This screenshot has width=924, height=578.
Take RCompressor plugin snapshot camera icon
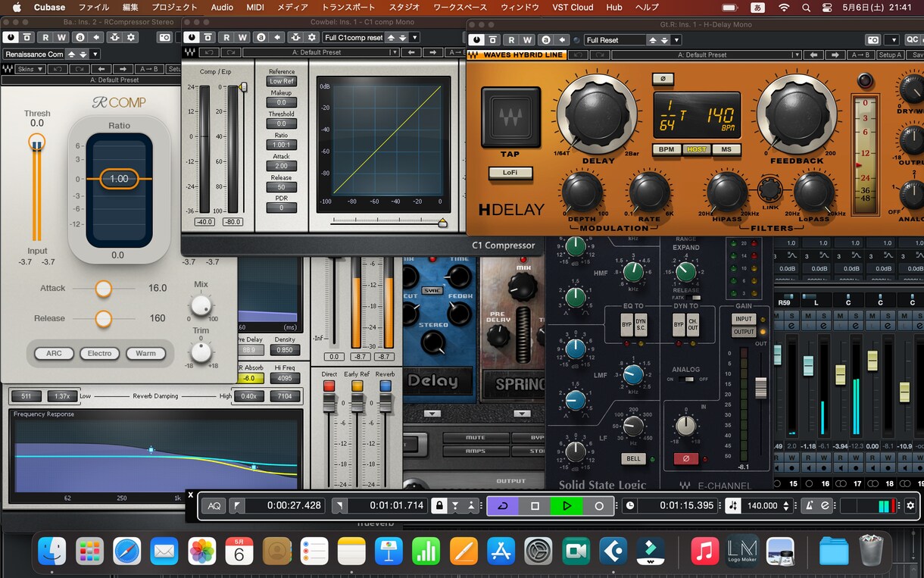coord(166,37)
